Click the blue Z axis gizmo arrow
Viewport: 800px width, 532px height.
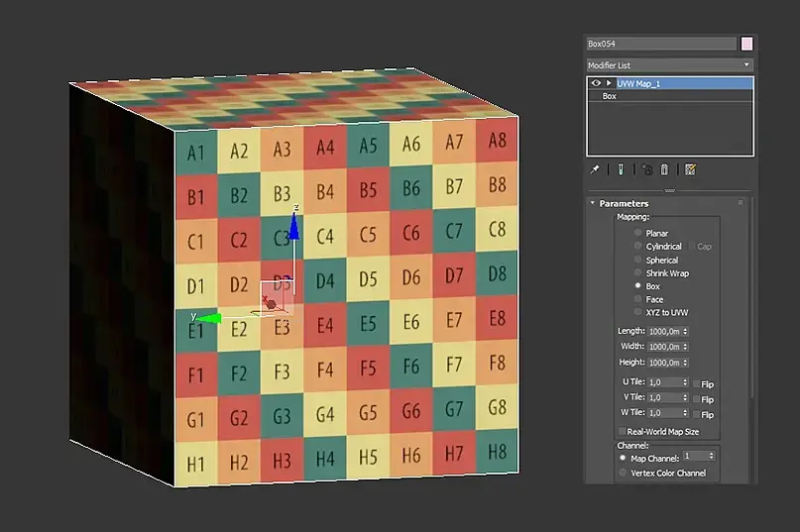pyautogui.click(x=293, y=226)
